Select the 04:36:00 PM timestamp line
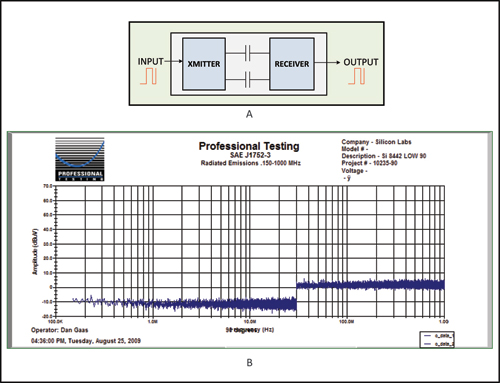 click(x=86, y=341)
